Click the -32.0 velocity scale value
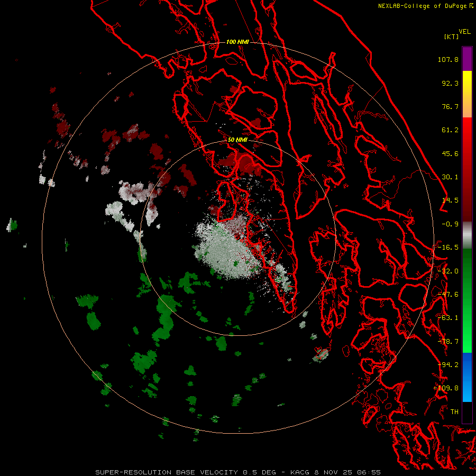The image size is (476, 476). [448, 271]
